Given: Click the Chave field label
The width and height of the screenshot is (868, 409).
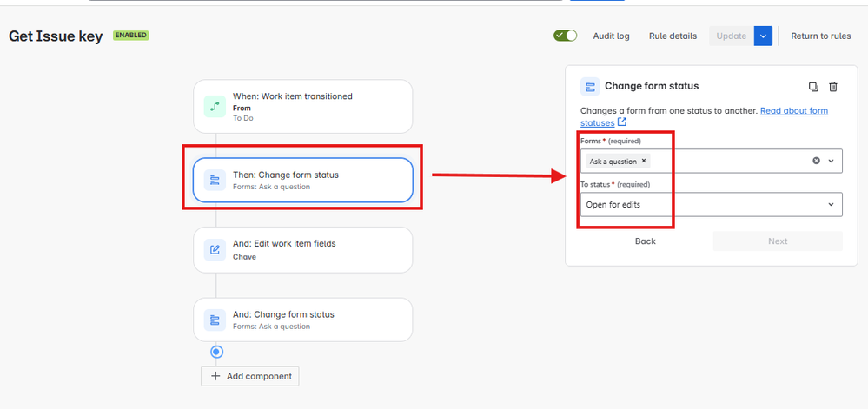Looking at the screenshot, I should pos(244,257).
